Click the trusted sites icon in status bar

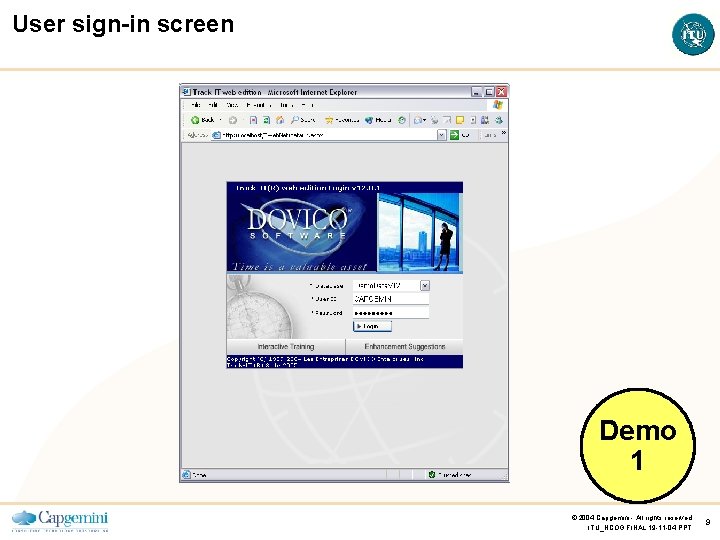(x=432, y=475)
